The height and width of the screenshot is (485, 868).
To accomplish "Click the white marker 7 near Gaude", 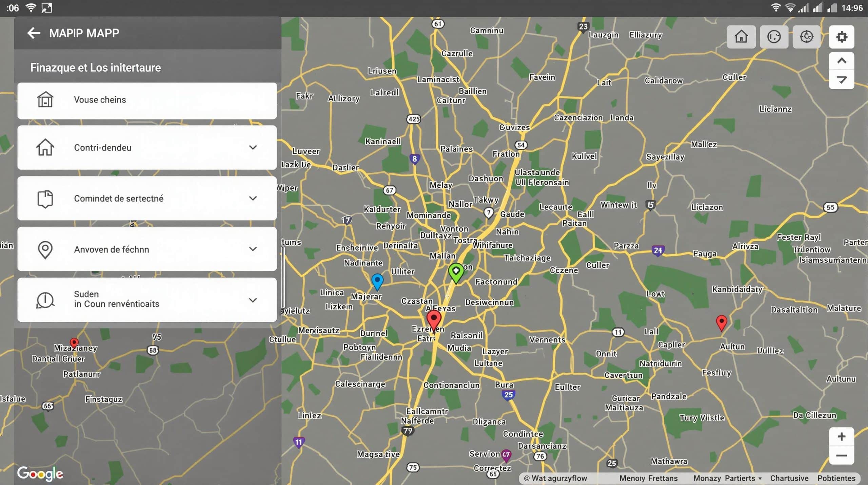I will click(x=488, y=213).
